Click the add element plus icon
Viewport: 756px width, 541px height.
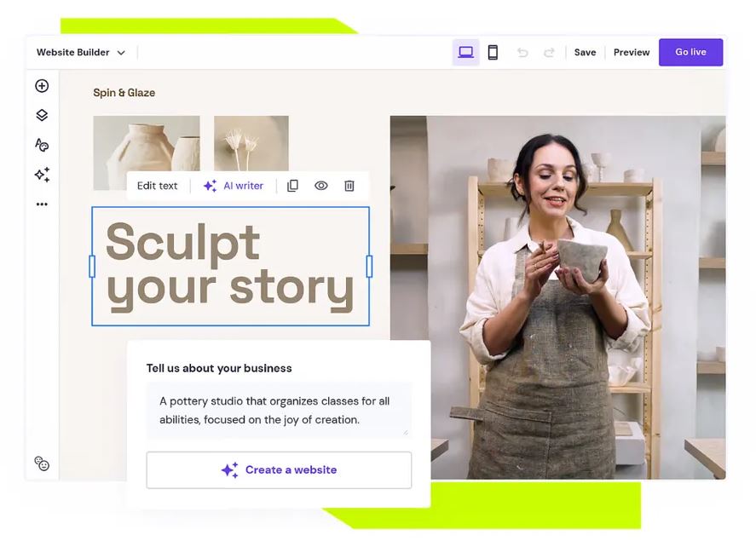pos(42,86)
